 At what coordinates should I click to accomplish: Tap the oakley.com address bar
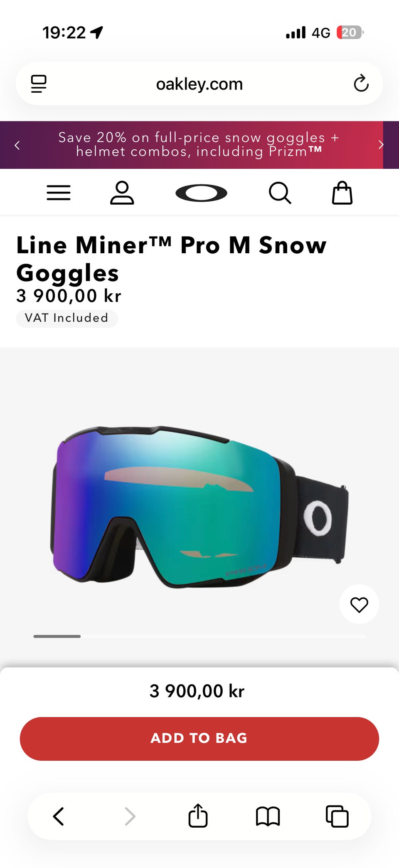coord(199,84)
